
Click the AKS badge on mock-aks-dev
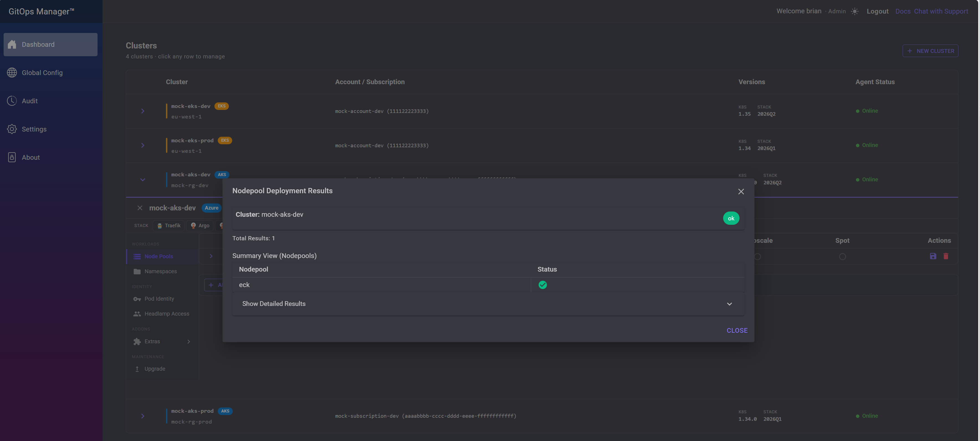222,175
